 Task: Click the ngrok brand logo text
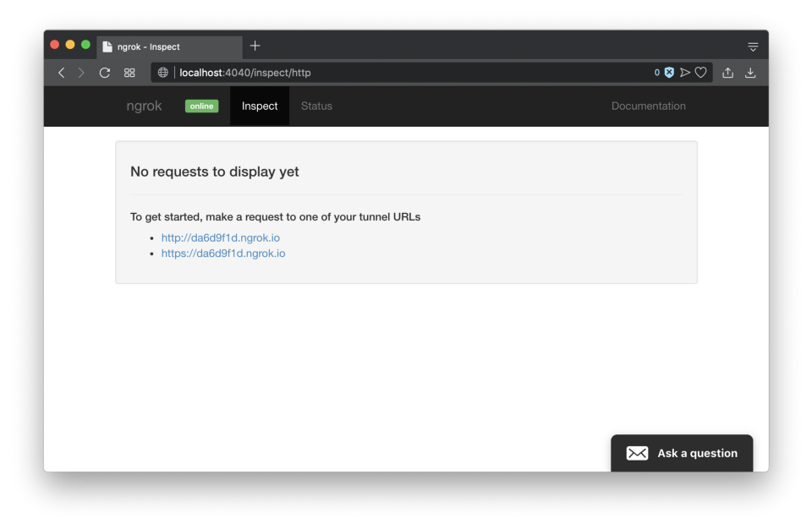tap(144, 106)
